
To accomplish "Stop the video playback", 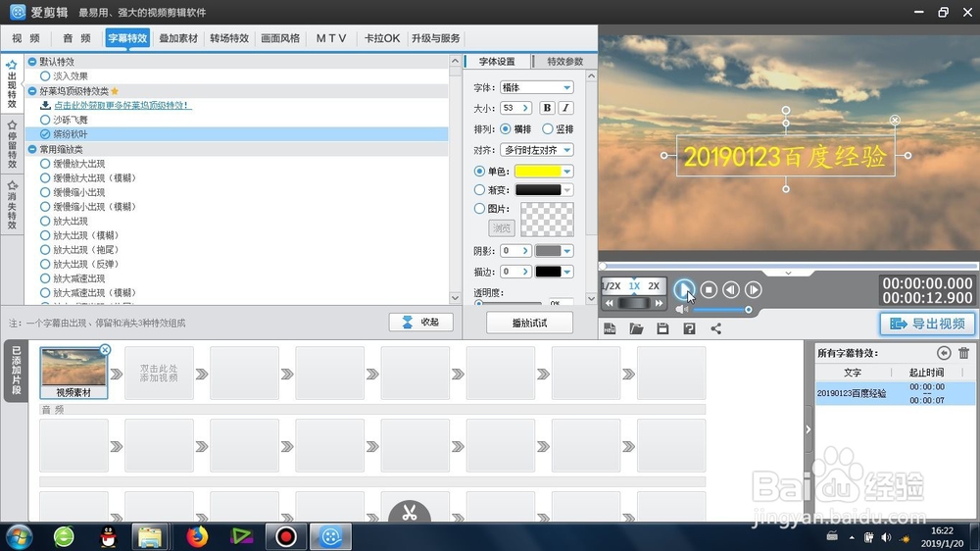I will pos(709,289).
